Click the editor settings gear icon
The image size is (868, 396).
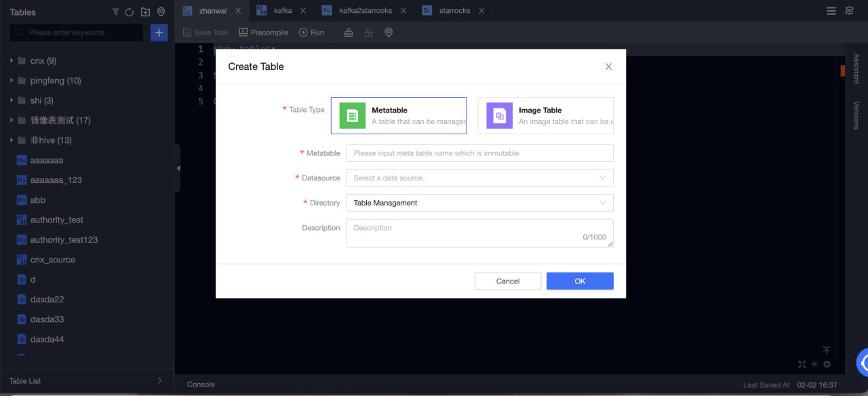pyautogui.click(x=827, y=364)
